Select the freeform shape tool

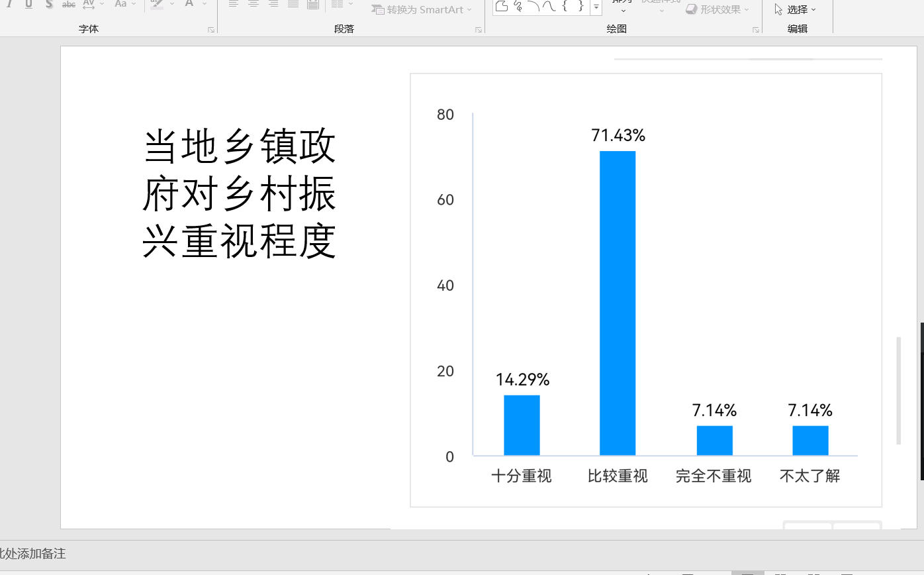click(x=502, y=7)
